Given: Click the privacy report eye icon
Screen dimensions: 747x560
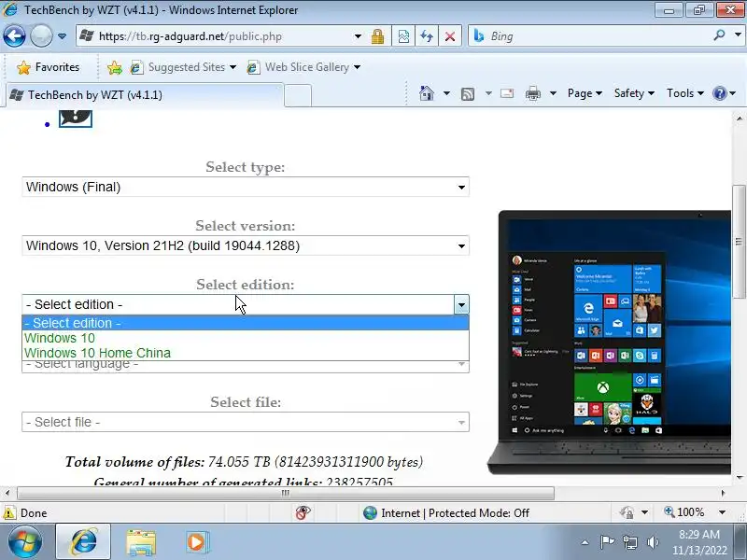Looking at the screenshot, I should coord(303,512).
